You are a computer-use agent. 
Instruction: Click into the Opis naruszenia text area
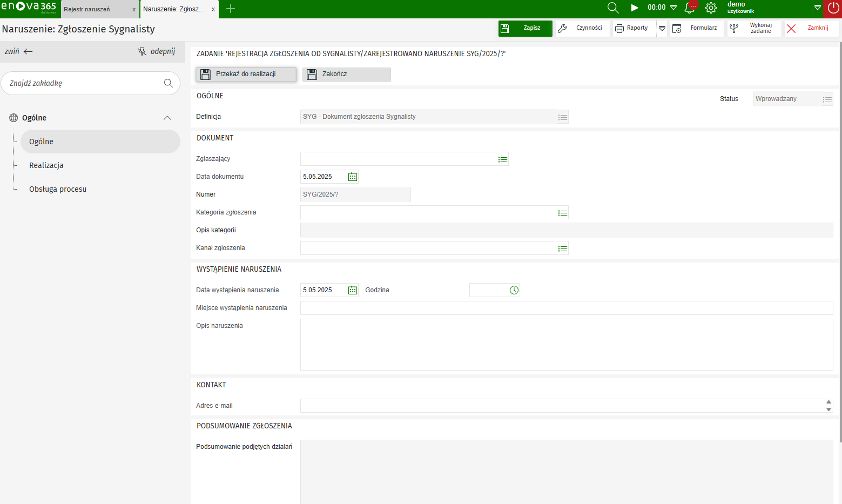pyautogui.click(x=566, y=344)
